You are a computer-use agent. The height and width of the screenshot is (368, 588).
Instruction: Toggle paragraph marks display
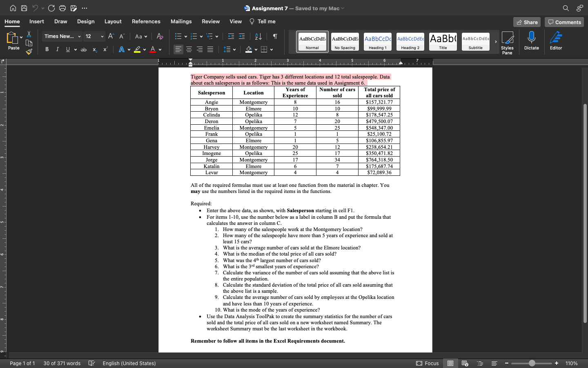point(275,36)
